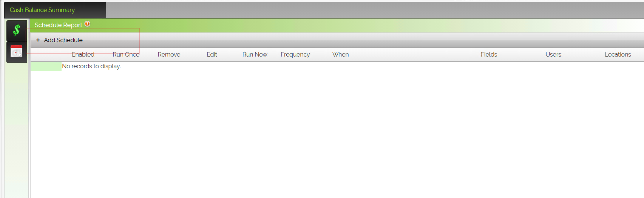Viewport: 644px width, 198px height.
Task: Click the When column header
Action: pyautogui.click(x=341, y=55)
